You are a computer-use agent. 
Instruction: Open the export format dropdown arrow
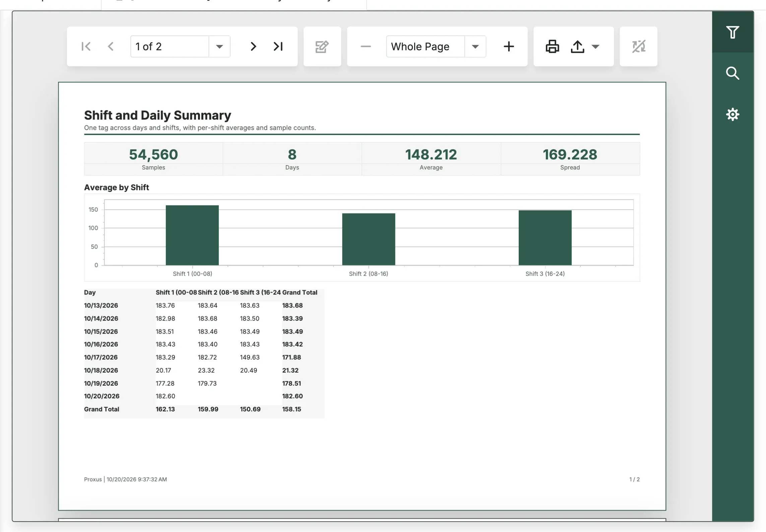point(595,47)
